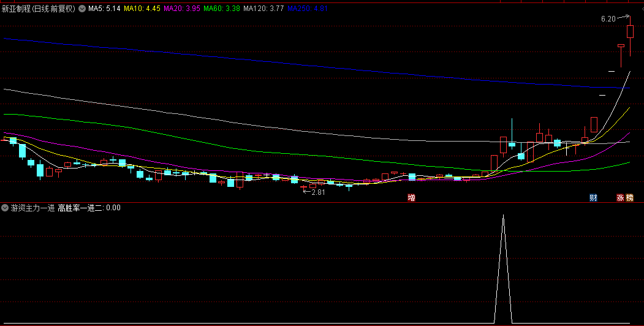
Task: Click the MA20: 3.95 legend label
Action: tap(182, 8)
